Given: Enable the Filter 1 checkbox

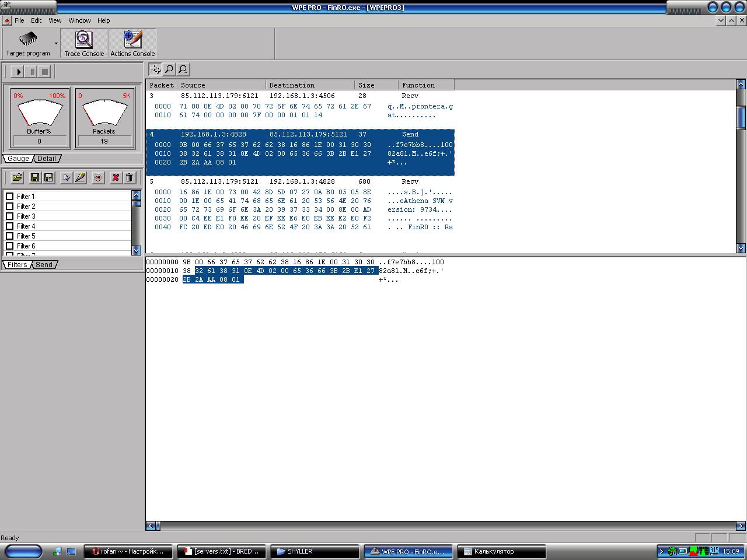Looking at the screenshot, I should (x=9, y=197).
